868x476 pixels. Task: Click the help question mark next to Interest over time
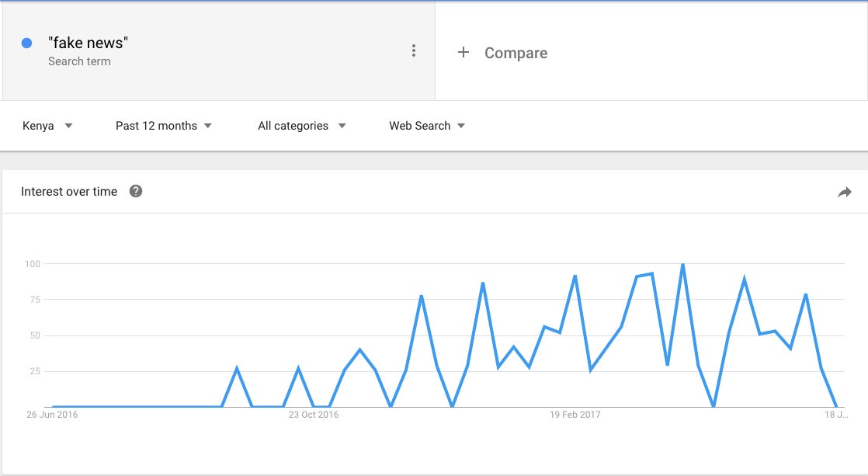click(x=136, y=191)
